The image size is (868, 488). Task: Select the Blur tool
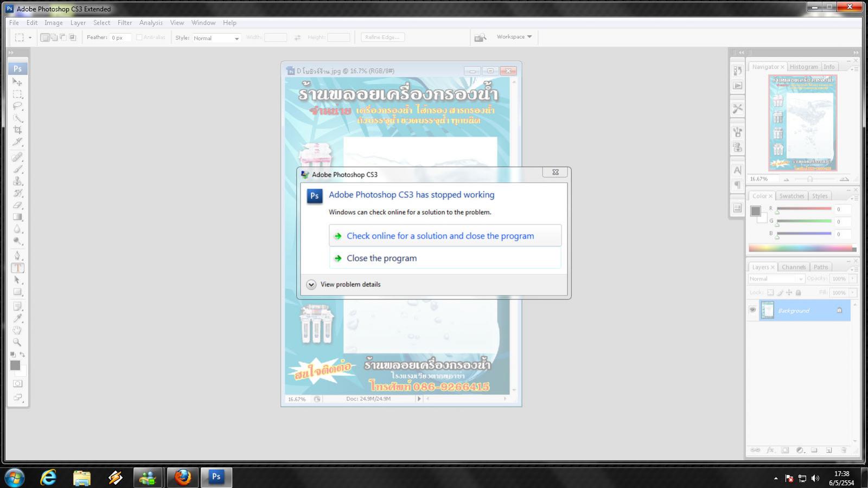click(x=17, y=229)
